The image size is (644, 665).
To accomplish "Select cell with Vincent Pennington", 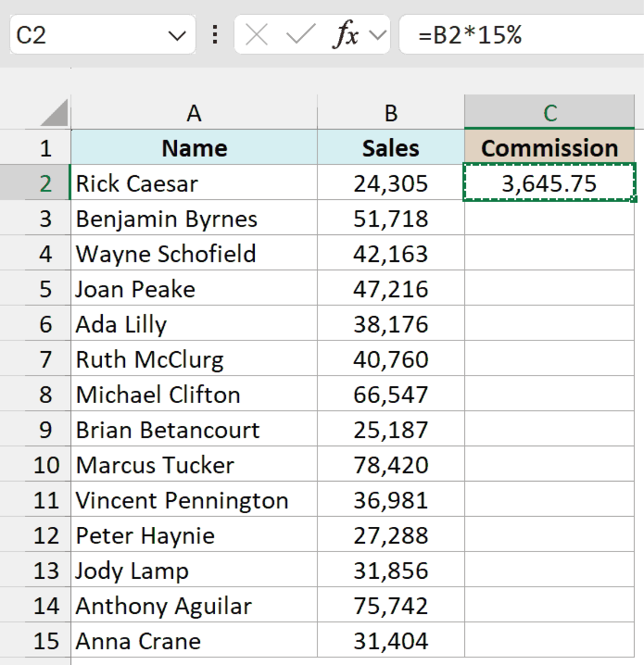I will coord(195,499).
